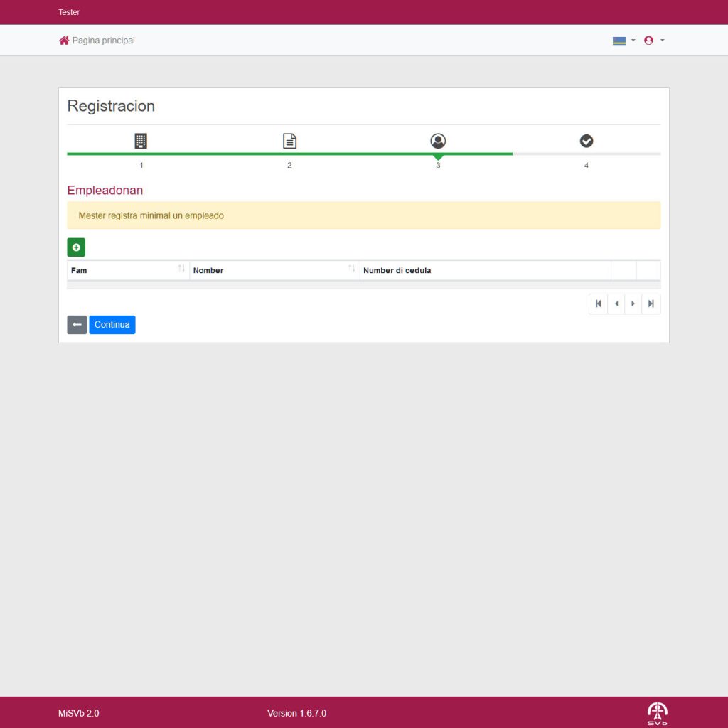Image resolution: width=728 pixels, height=728 pixels.
Task: Go to last page of table
Action: coord(651,304)
